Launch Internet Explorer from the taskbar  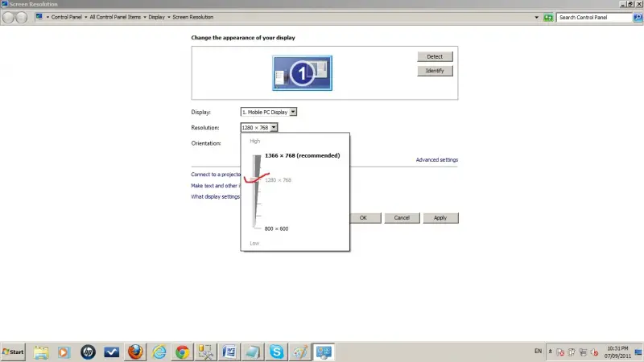(x=159, y=352)
